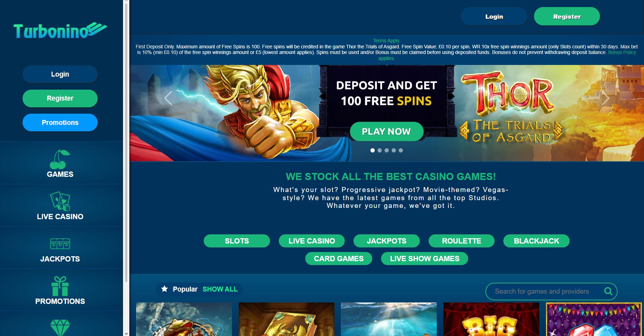Select the third carousel dot
644x336 pixels.
click(x=387, y=150)
